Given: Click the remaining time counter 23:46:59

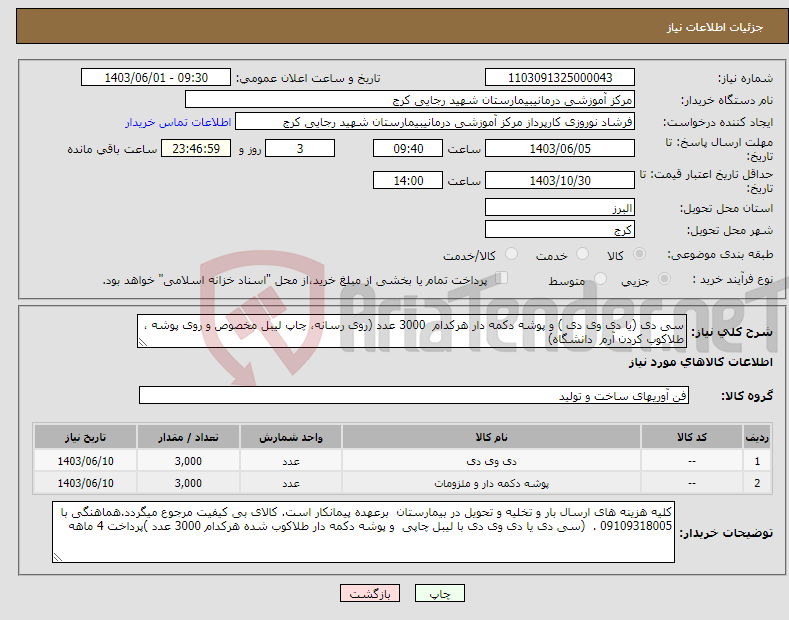Looking at the screenshot, I should [x=196, y=148].
